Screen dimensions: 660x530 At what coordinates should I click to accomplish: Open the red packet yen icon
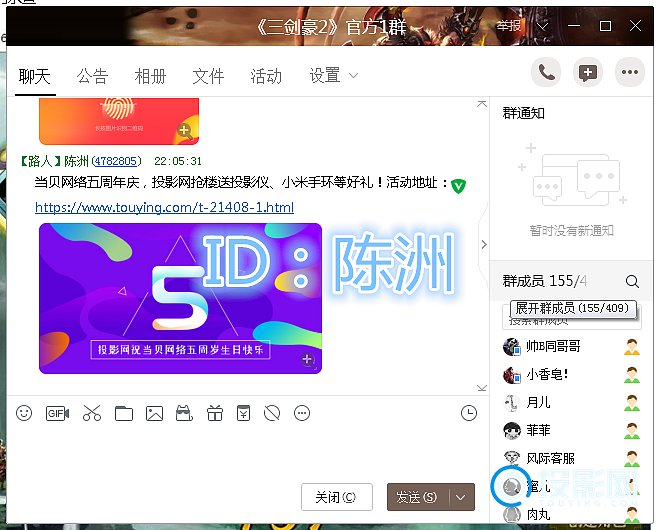[x=243, y=413]
